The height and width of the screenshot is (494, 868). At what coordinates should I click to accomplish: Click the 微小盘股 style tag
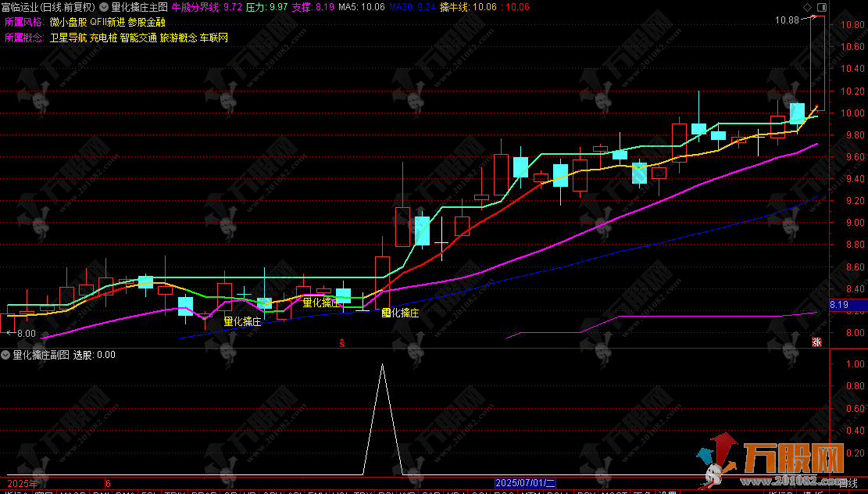point(67,22)
